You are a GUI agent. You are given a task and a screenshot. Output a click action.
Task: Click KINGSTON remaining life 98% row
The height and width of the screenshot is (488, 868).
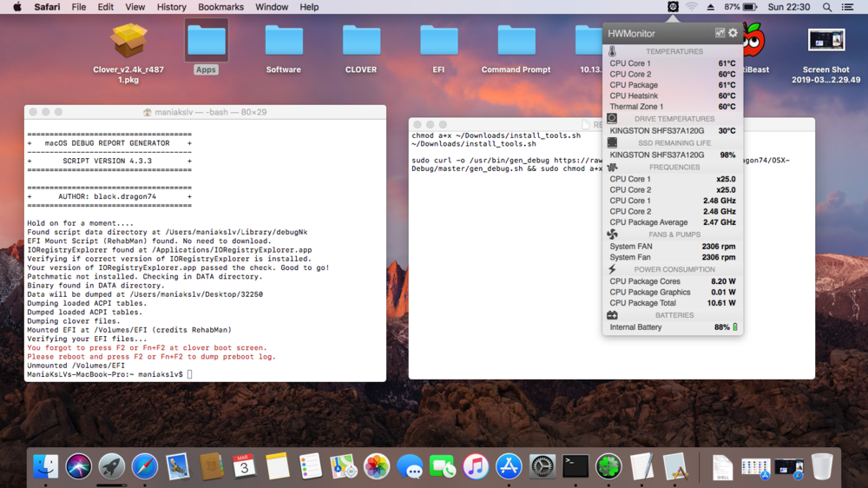coord(673,155)
